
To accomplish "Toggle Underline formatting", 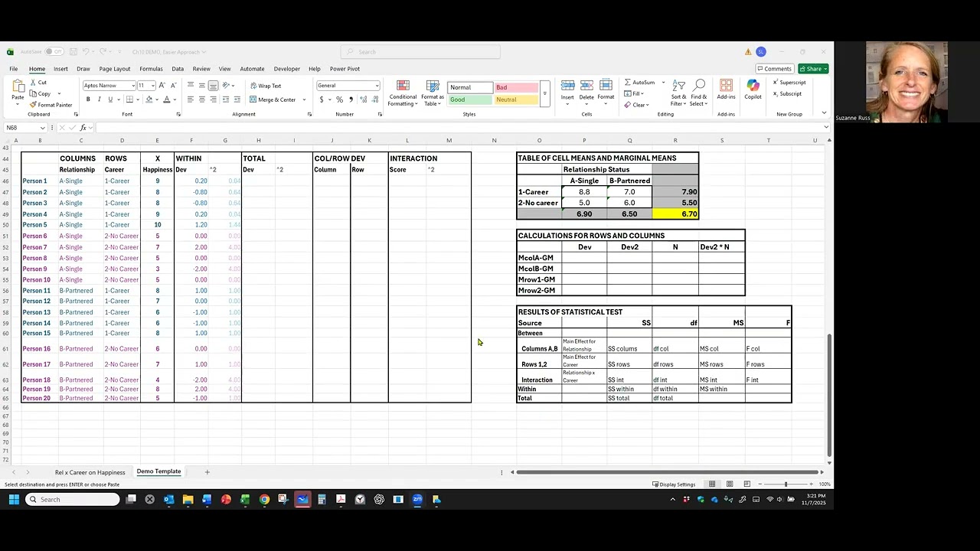I will (110, 99).
